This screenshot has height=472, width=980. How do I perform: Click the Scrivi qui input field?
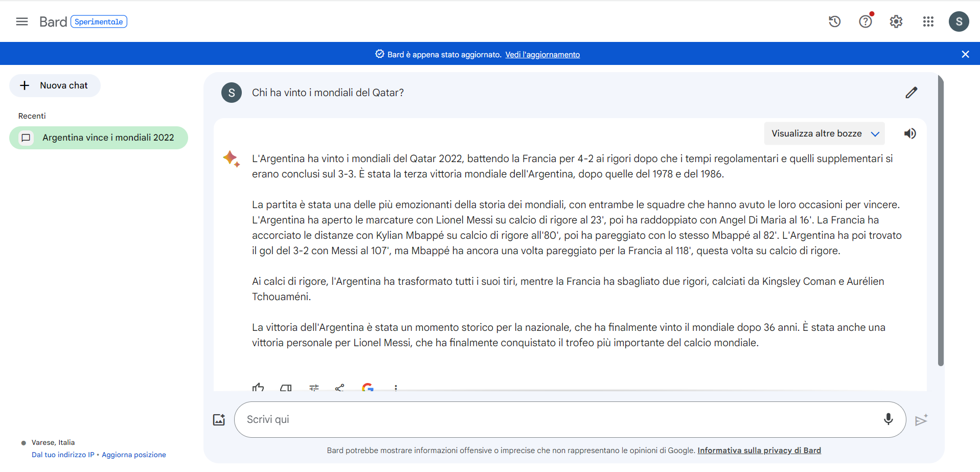pos(570,419)
